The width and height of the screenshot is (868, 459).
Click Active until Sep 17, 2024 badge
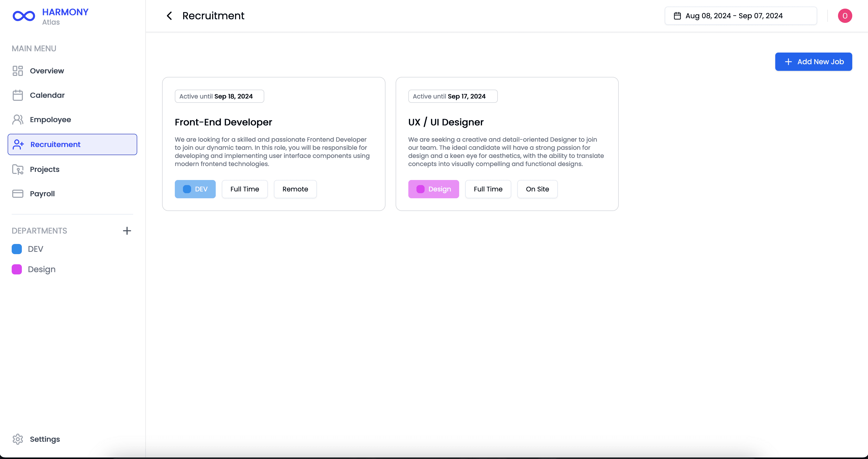[453, 96]
